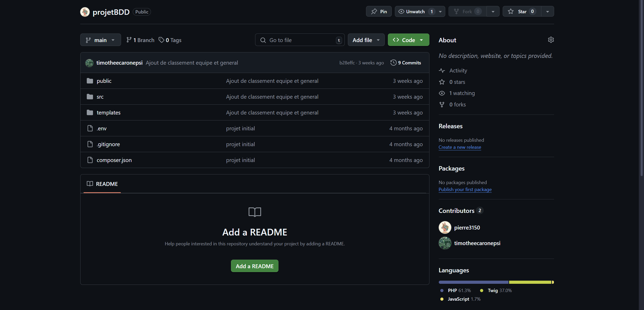Click the projetBDD owner avatar
The image size is (644, 310).
click(x=85, y=12)
